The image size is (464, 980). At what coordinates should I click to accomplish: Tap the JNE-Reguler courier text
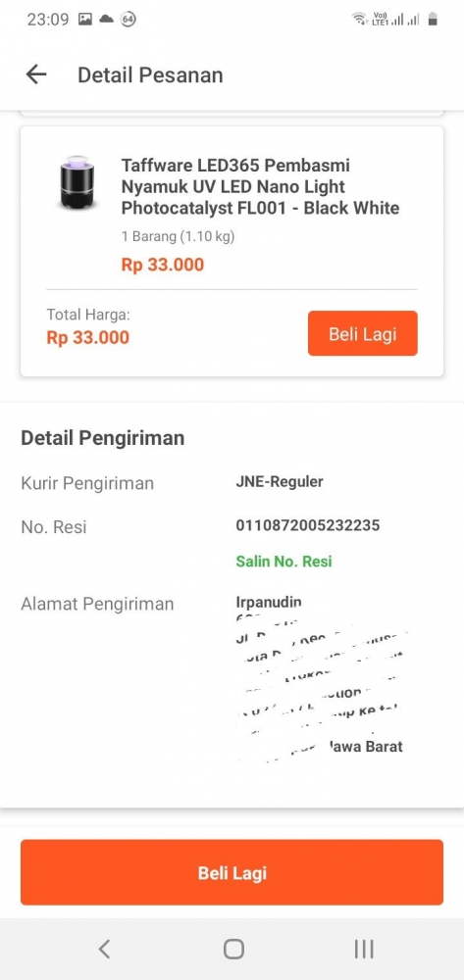280,481
